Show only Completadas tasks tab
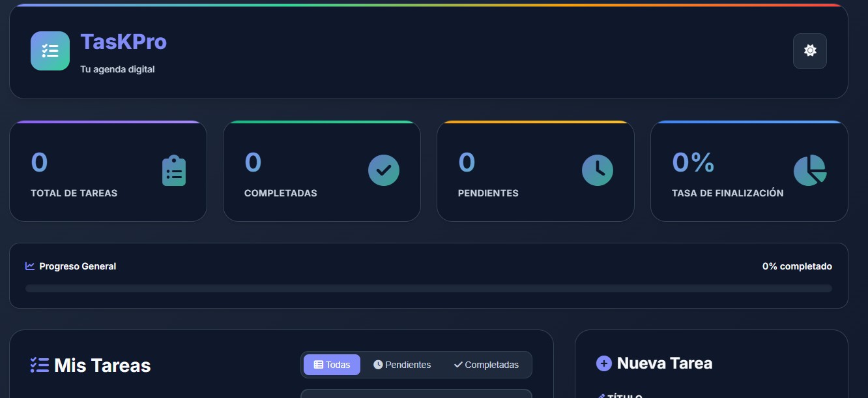 click(486, 365)
